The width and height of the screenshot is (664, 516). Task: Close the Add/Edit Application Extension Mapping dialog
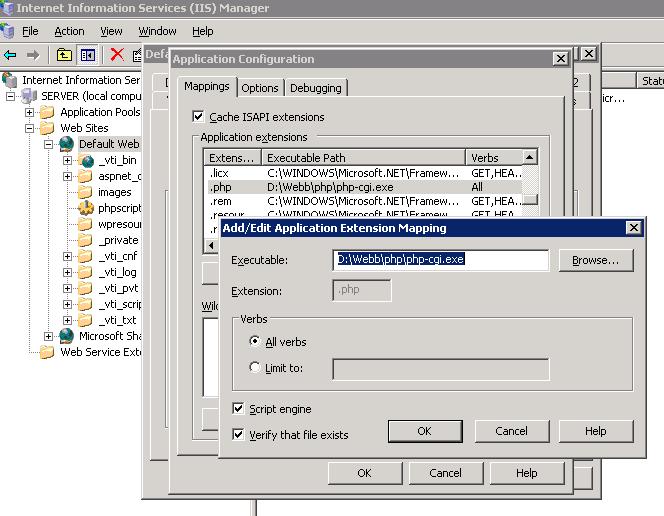[x=634, y=228]
